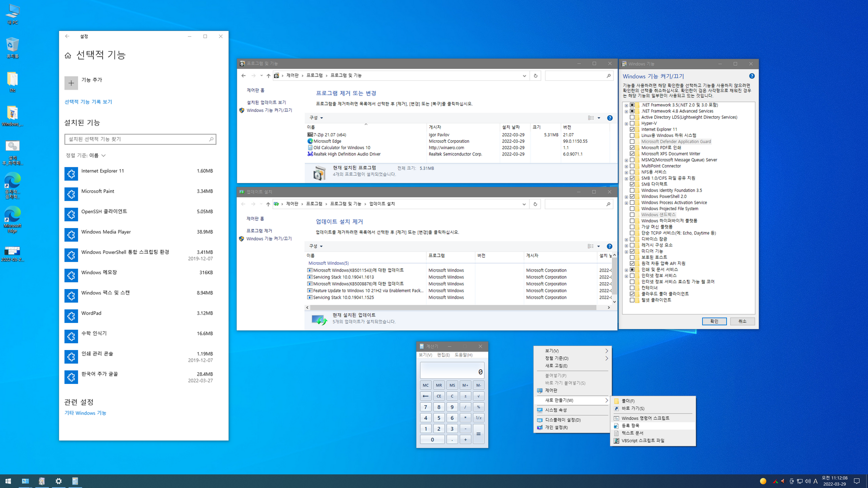Open Microsoft Edge desktop shortcut
The height and width of the screenshot is (488, 868).
(x=13, y=220)
